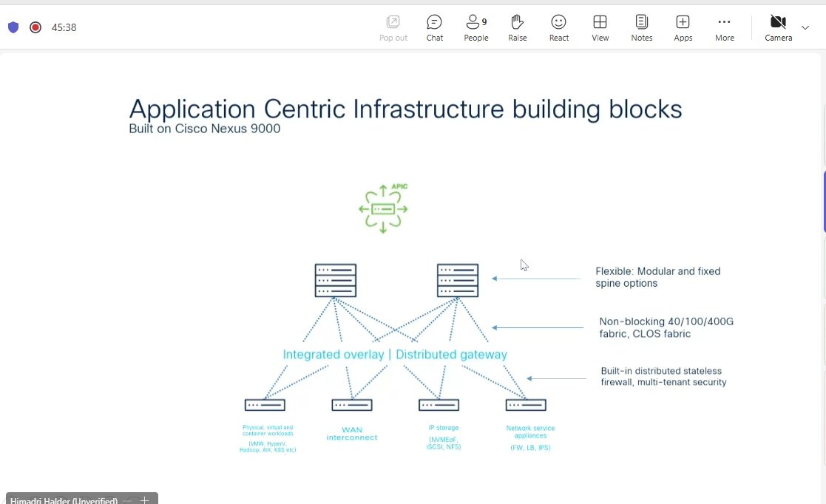Viewport: 826px width, 504px height.
Task: Click the red recording indicator
Action: point(35,27)
